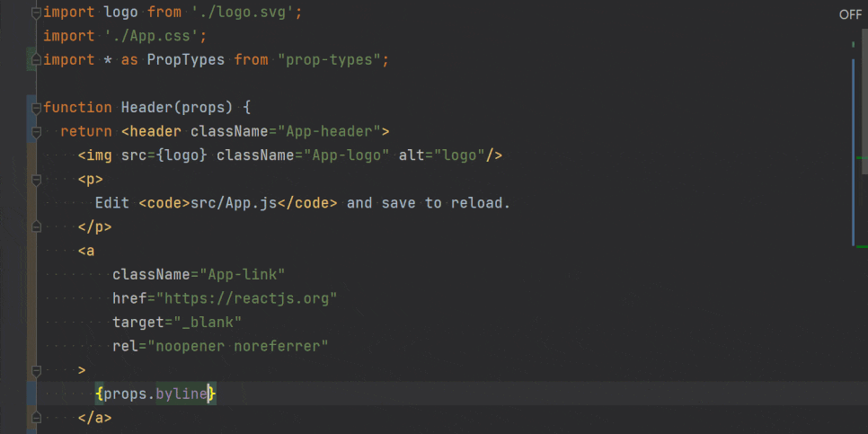868x434 pixels.
Task: Click the green VCS change marker beside PropTypes import
Action: point(31,60)
